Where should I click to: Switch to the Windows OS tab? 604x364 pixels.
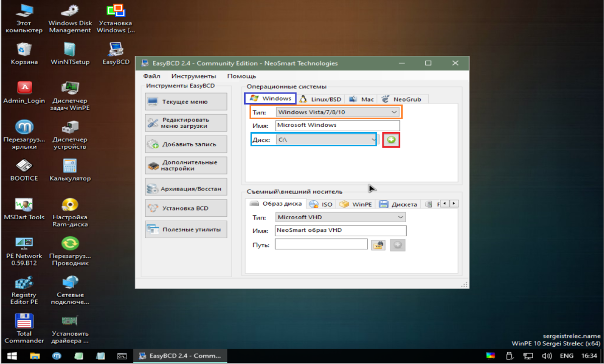point(271,99)
